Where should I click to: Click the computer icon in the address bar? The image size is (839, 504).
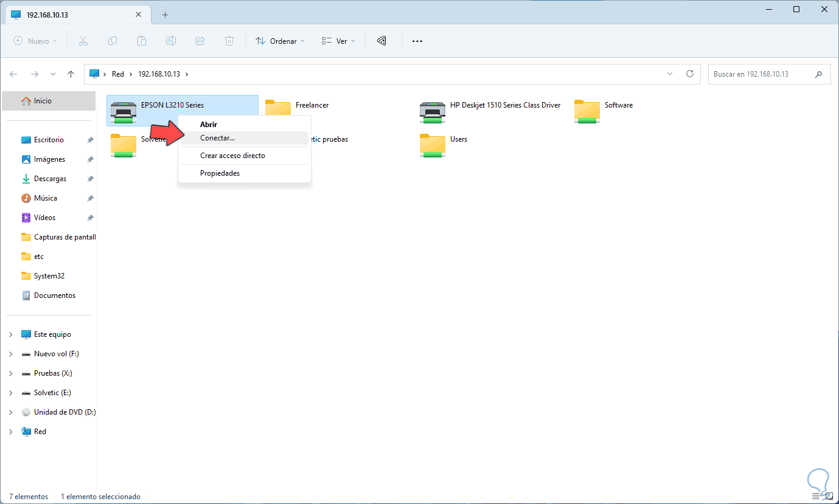[x=94, y=74]
